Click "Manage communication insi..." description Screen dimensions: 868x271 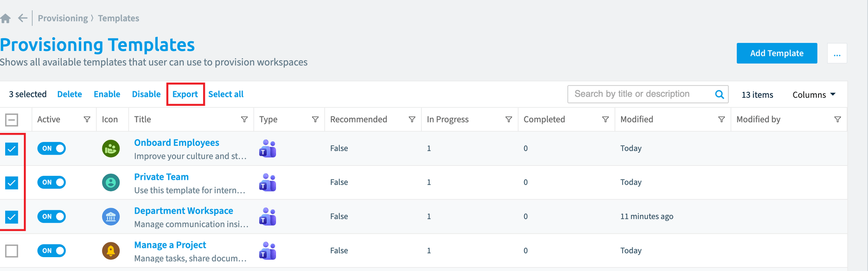(x=191, y=224)
